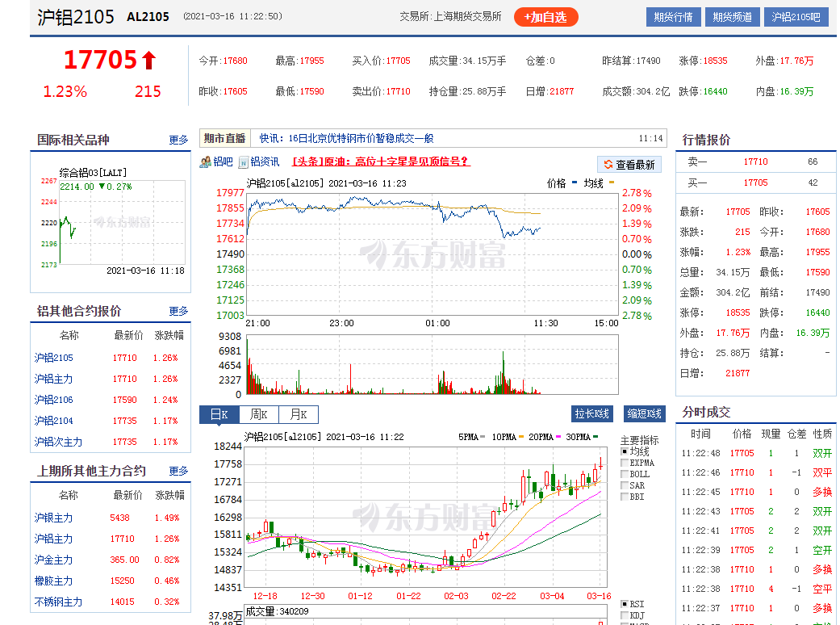Click the 成交量 34.15万手 figure

484,61
